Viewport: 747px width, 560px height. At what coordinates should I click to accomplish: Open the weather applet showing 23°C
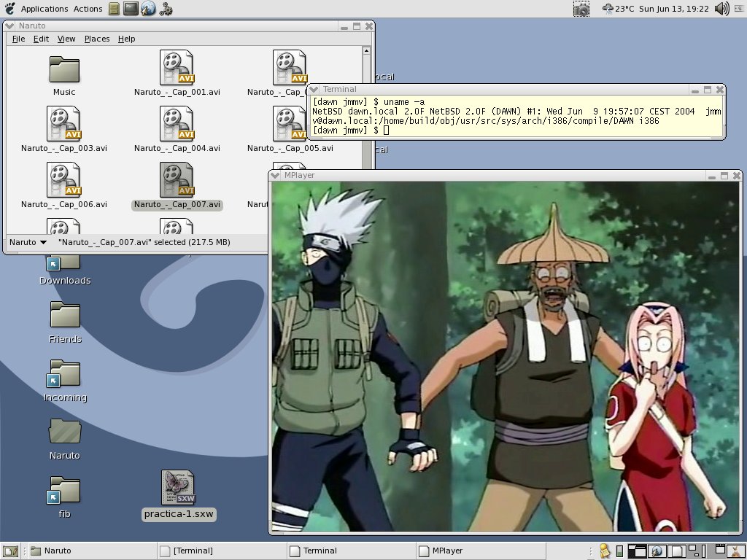click(618, 9)
